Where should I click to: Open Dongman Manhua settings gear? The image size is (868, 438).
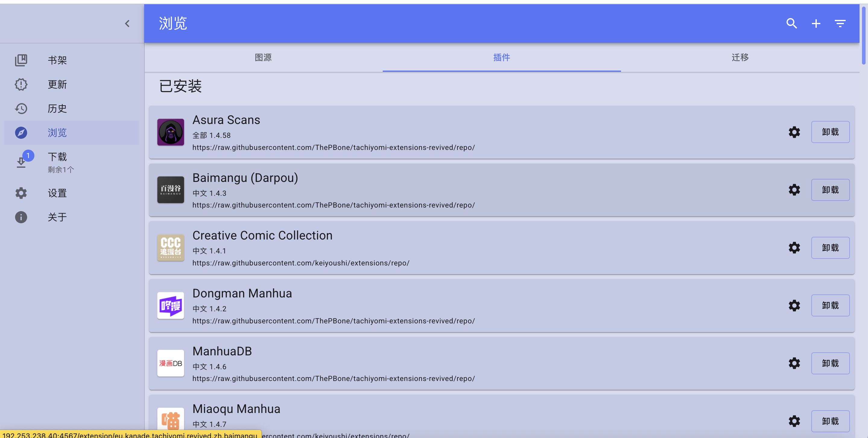click(x=794, y=306)
